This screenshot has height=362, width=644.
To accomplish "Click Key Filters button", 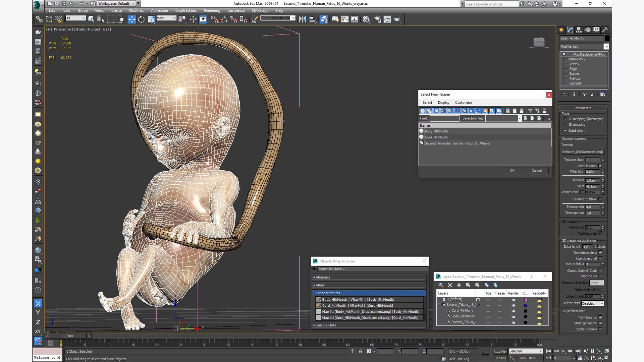I will (529, 358).
